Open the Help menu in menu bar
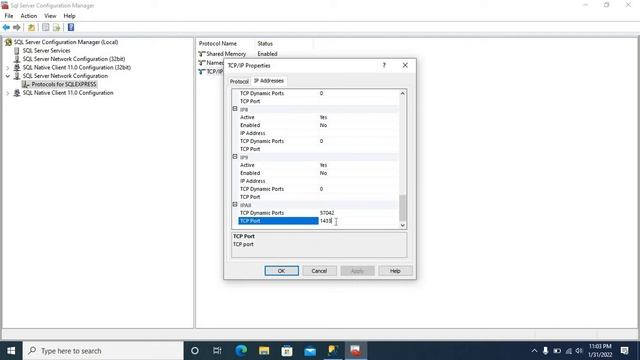The width and height of the screenshot is (640, 360). (x=69, y=16)
